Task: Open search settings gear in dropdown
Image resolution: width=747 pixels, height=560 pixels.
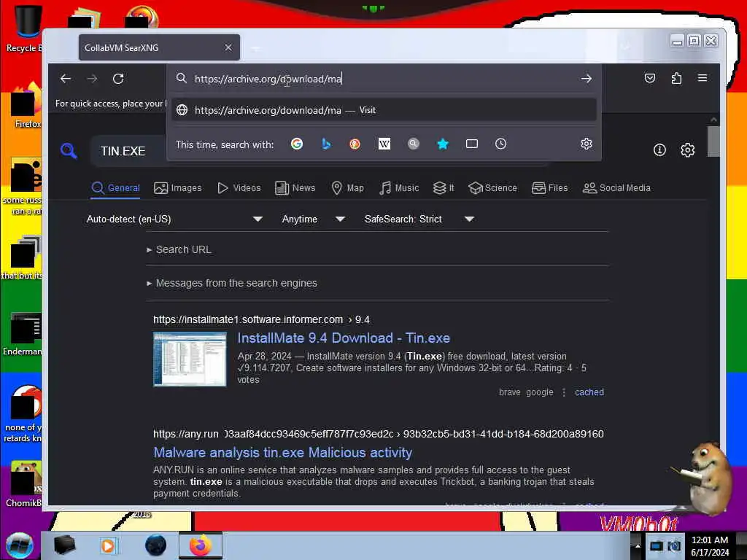Action: click(x=587, y=144)
